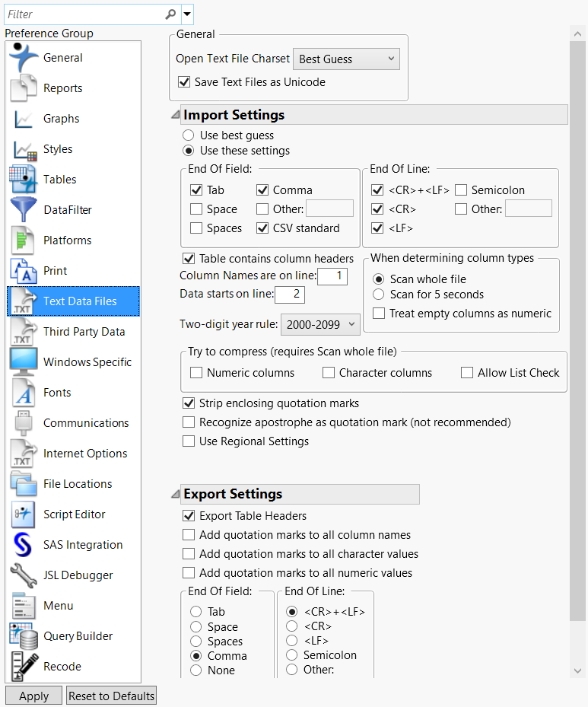The height and width of the screenshot is (707, 588).
Task: Click the DataFilter funnel icon
Action: [x=24, y=210]
